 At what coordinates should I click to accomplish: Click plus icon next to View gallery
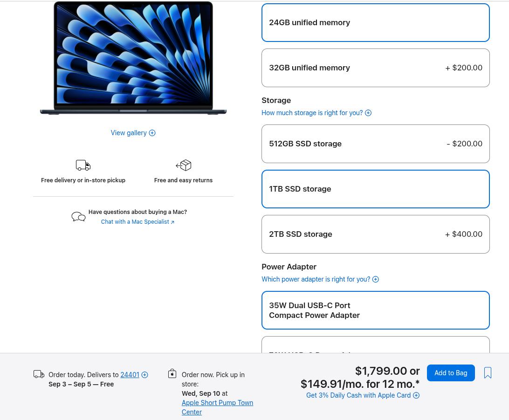[x=152, y=133]
